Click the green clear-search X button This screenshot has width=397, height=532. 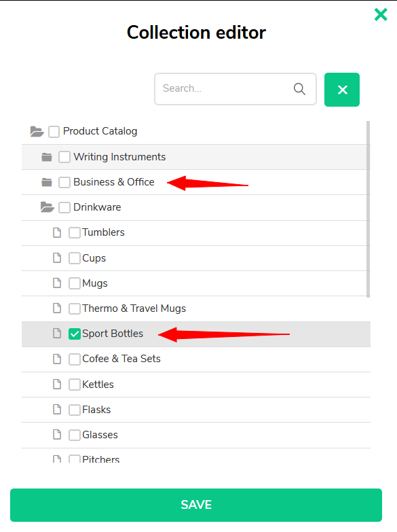pos(342,90)
